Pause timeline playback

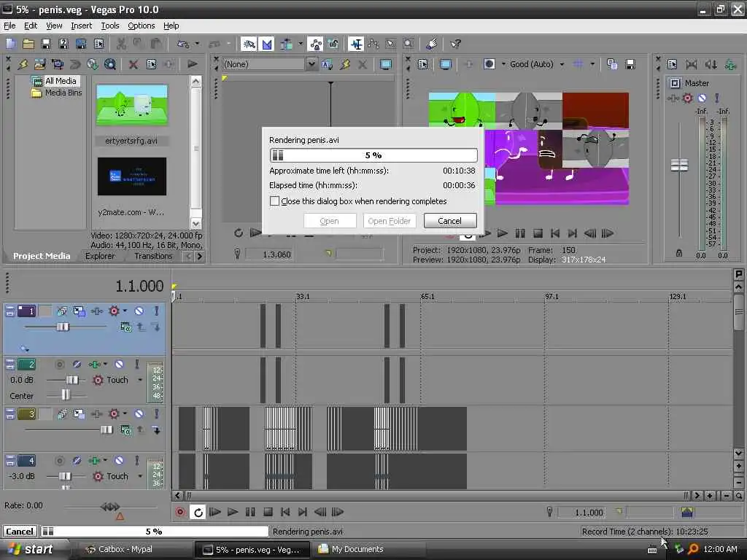250,512
